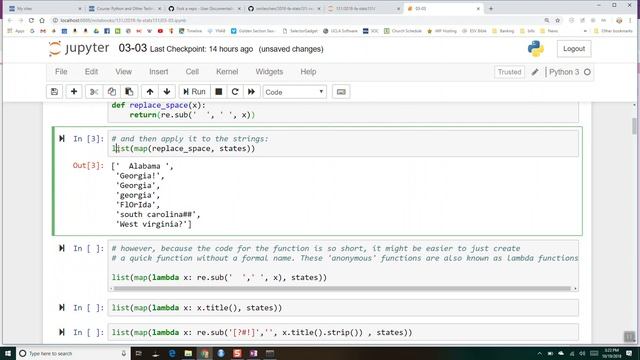
Task: Open the UCLA Software bookmark
Action: (x=340, y=31)
